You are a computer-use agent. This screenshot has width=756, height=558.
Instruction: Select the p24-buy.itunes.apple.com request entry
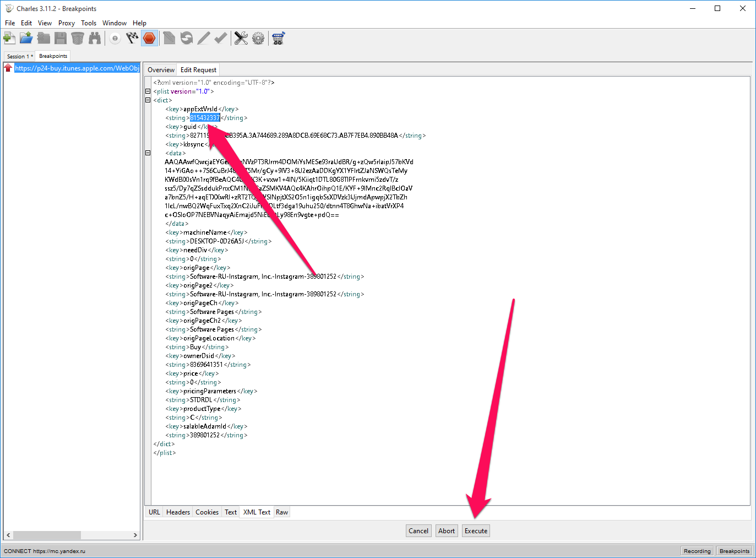point(77,68)
